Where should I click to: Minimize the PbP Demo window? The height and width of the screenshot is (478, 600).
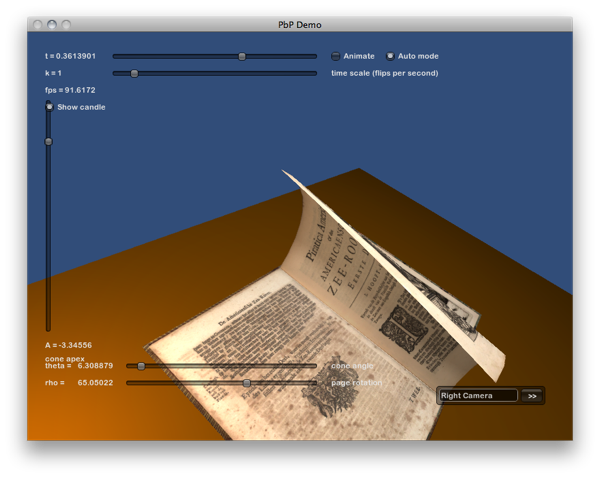[52, 25]
